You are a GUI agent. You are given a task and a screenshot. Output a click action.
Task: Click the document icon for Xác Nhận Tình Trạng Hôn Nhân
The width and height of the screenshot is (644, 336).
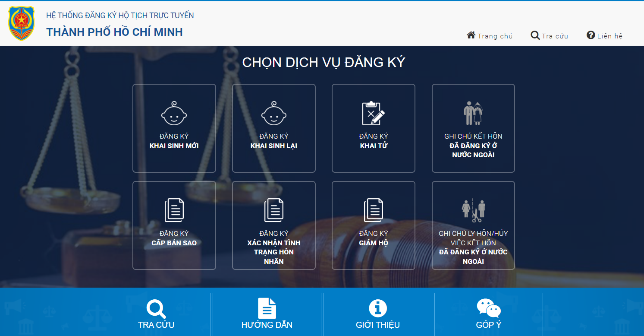coord(274,210)
